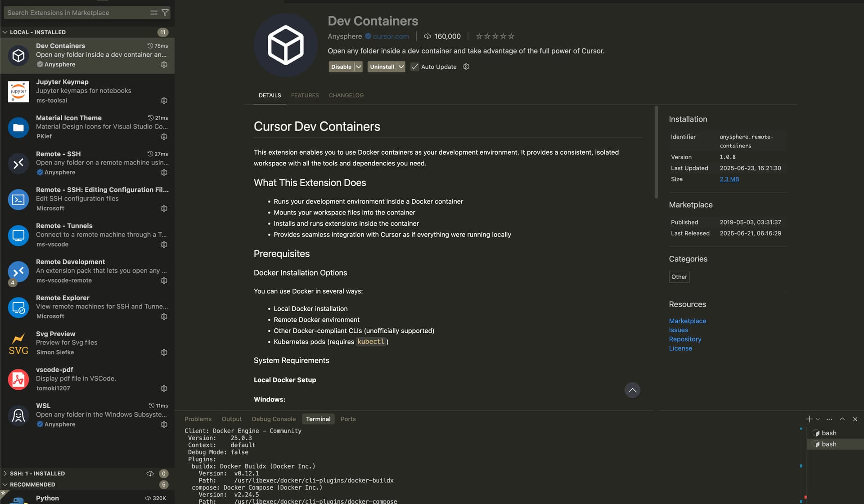This screenshot has height=504, width=864.
Task: Switch to the CHANGELOG tab
Action: click(346, 95)
